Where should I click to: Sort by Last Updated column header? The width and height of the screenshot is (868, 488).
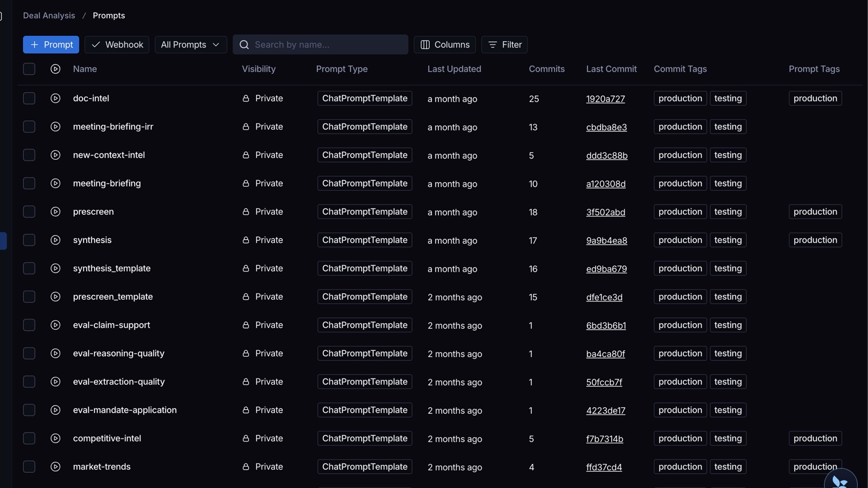coord(454,69)
